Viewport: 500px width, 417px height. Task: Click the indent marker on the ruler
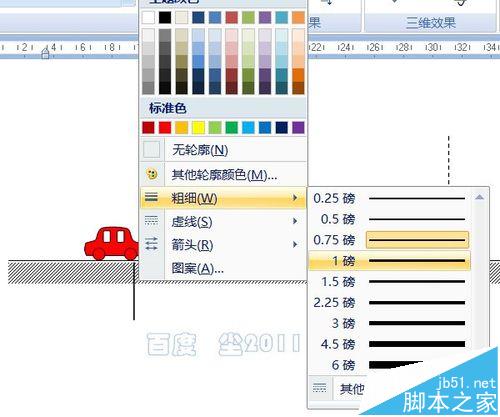point(45,53)
